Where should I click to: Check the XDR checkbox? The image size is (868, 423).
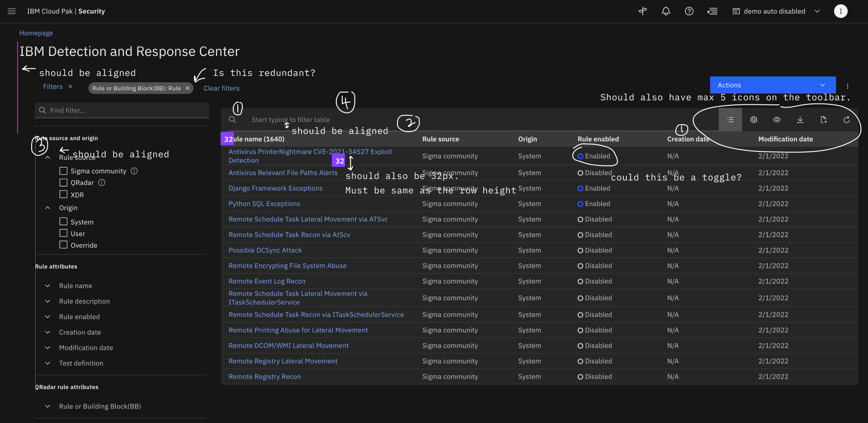point(63,194)
